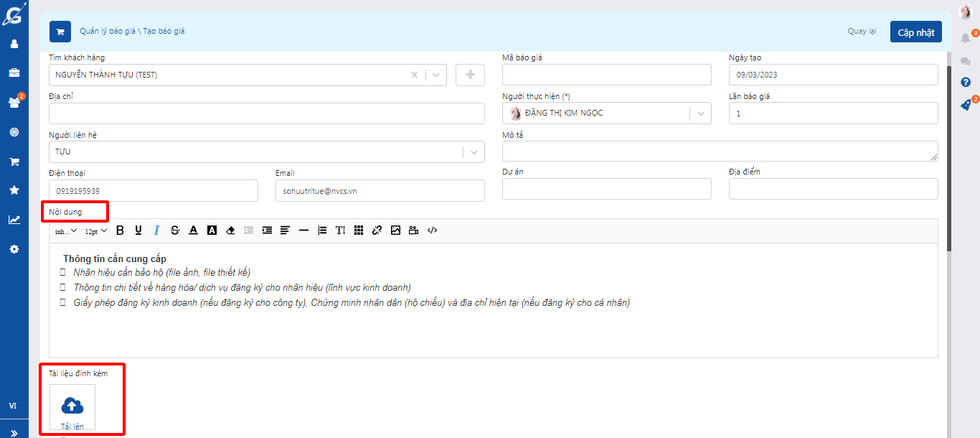980x438 pixels.
Task: Open the notifications bell icon
Action: click(x=966, y=37)
